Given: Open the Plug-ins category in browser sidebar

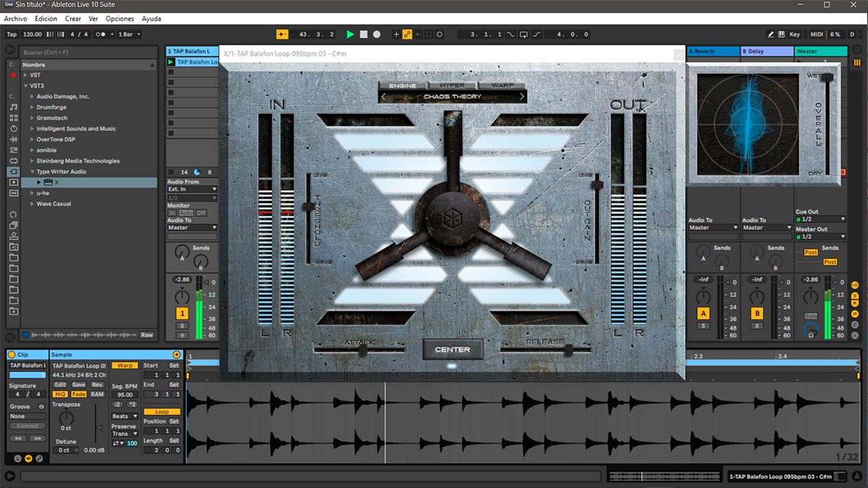Looking at the screenshot, I should click(13, 171).
